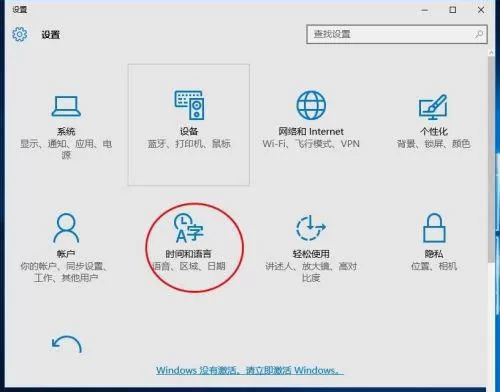This screenshot has width=500, height=392.
Task: Maximize the 设置 window
Action: [453, 10]
